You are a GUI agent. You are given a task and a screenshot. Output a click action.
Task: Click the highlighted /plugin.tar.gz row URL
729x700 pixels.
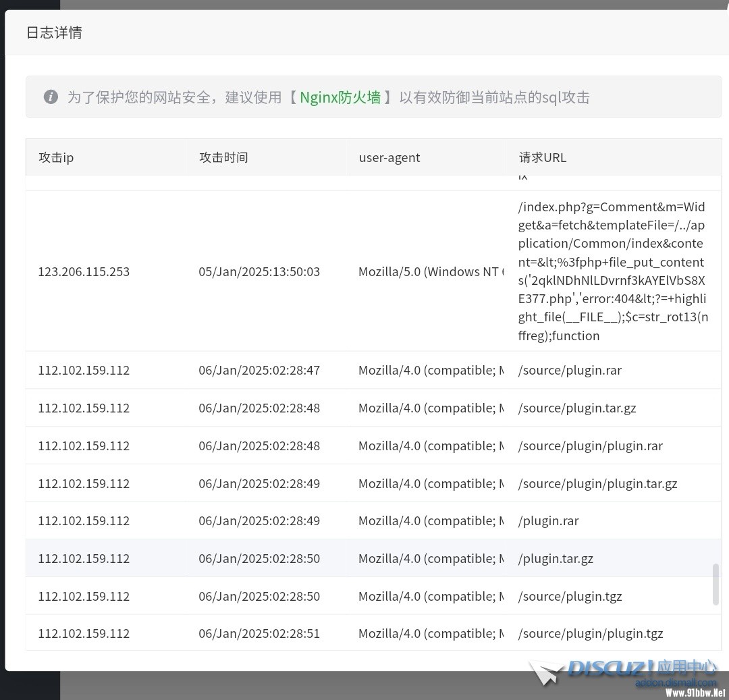556,558
